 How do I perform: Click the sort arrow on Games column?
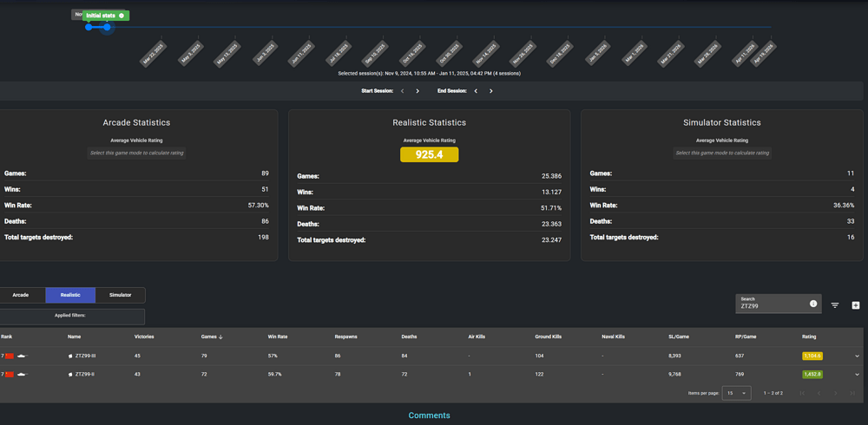[221, 337]
